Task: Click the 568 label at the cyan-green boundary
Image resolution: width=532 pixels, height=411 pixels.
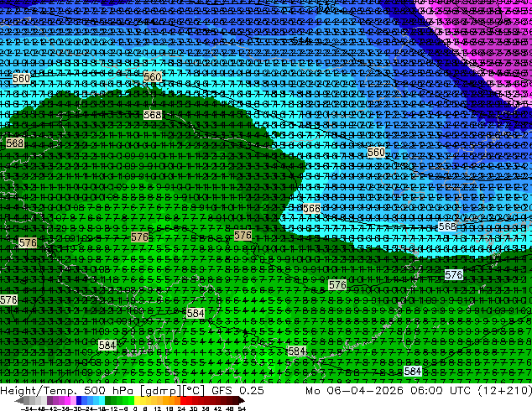Action: pos(311,208)
